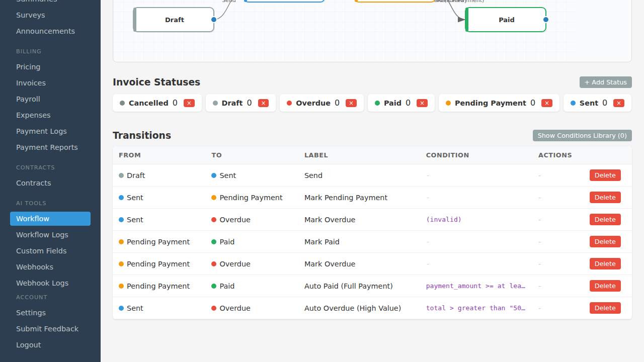
Task: Delete the Auto Paid (Full Payment) transition
Action: pyautogui.click(x=605, y=286)
